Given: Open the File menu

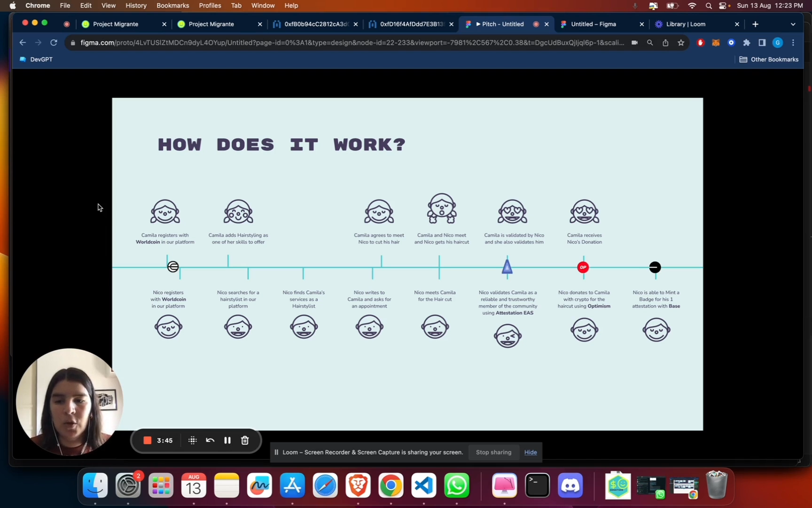Looking at the screenshot, I should coord(65,6).
